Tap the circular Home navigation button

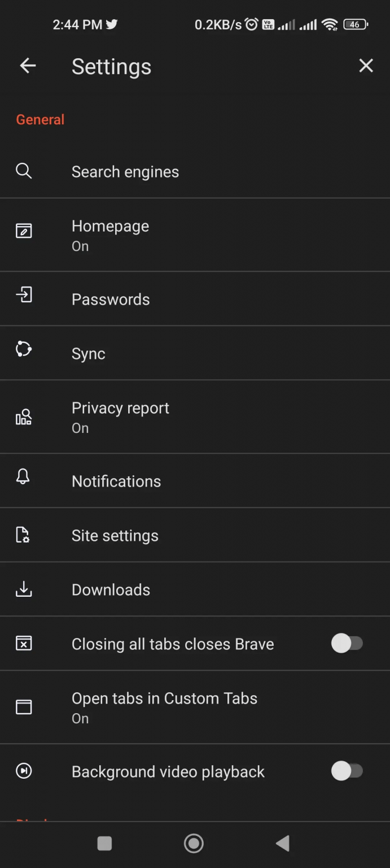[x=194, y=843]
